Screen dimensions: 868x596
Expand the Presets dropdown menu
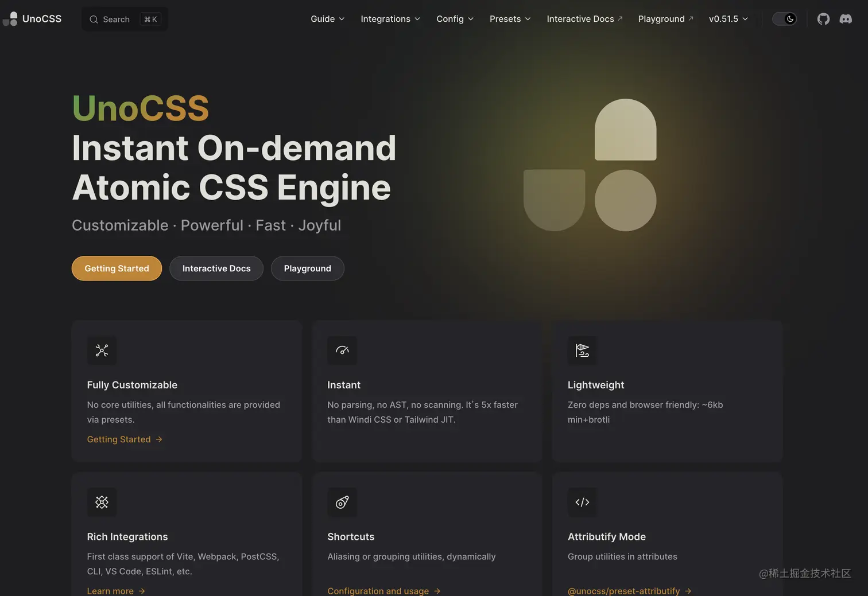pos(510,19)
